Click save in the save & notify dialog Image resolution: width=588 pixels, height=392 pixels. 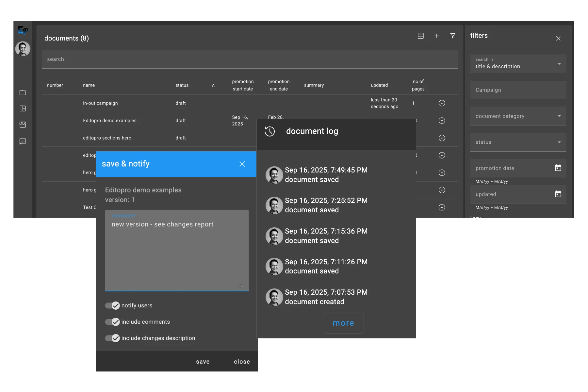point(203,362)
